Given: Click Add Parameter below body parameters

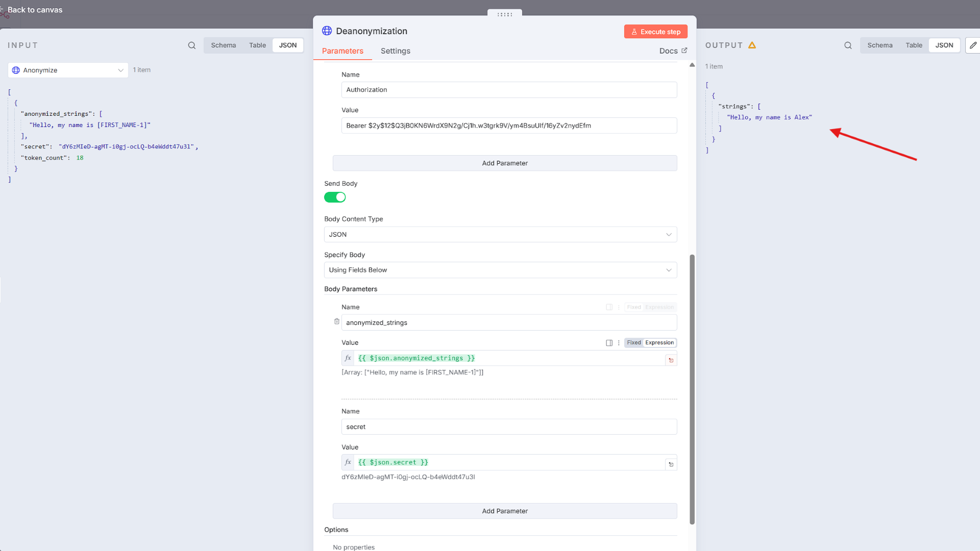Looking at the screenshot, I should click(504, 511).
